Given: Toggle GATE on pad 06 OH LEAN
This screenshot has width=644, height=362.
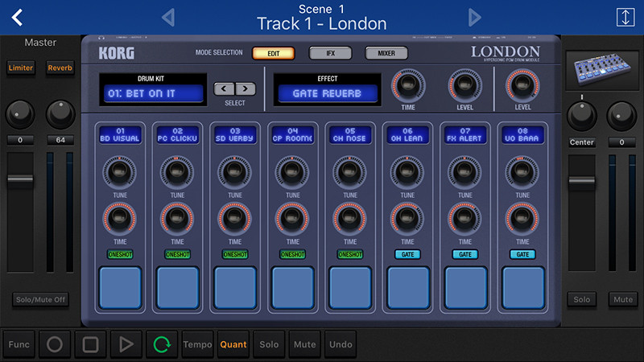Looking at the screenshot, I should (x=407, y=254).
